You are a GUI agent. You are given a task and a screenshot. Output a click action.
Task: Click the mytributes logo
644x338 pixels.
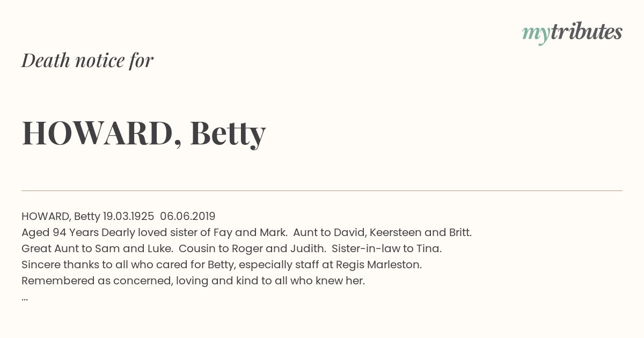572,33
